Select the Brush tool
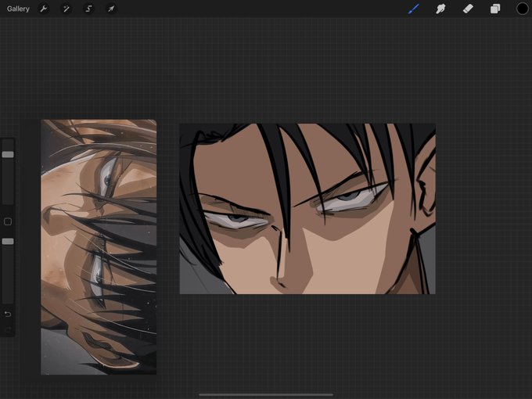 click(x=414, y=9)
